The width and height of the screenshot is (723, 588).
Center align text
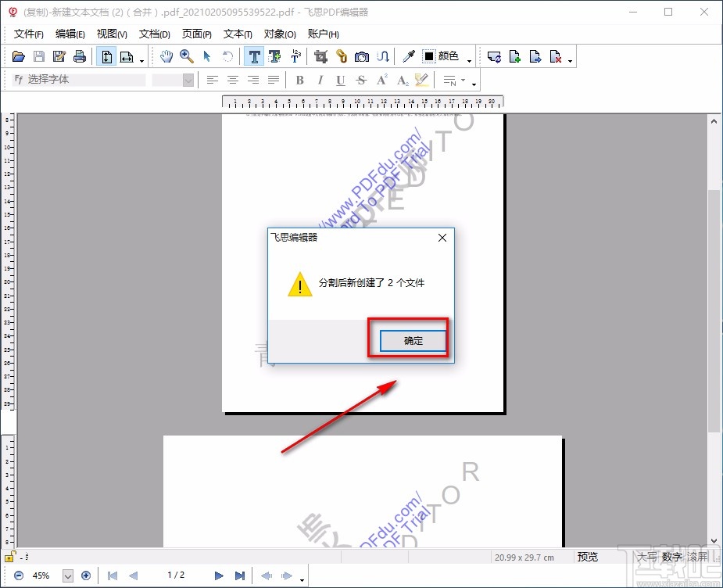click(x=233, y=81)
